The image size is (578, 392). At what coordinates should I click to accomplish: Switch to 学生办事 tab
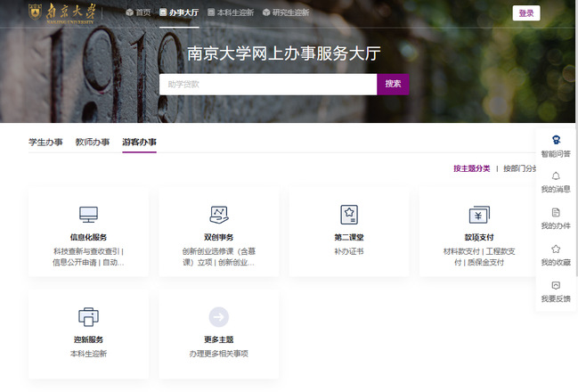click(x=45, y=143)
